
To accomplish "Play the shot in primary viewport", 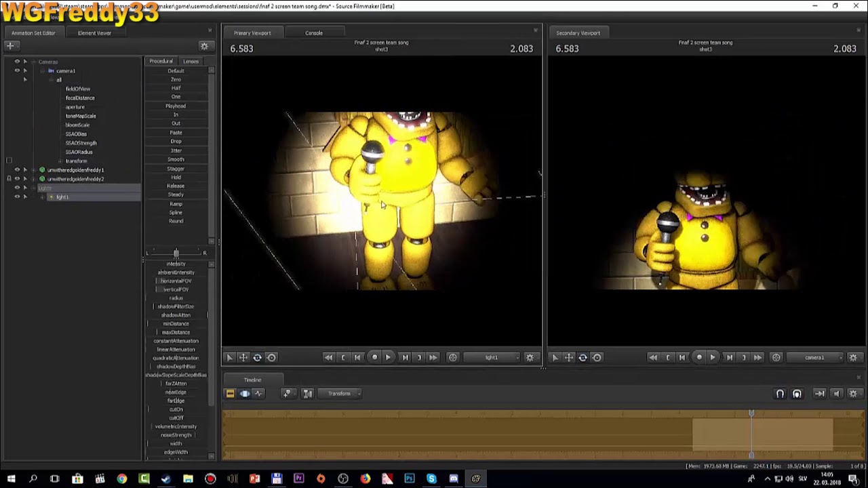I will click(x=388, y=357).
